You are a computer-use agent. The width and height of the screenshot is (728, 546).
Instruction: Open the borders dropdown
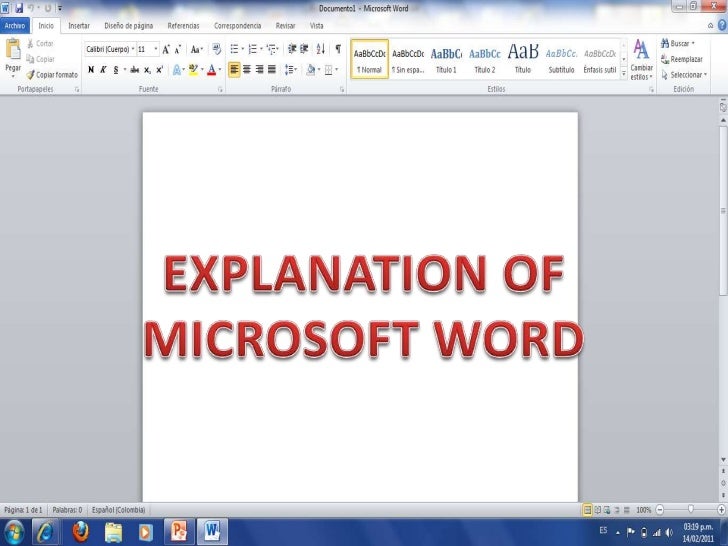coord(337,70)
